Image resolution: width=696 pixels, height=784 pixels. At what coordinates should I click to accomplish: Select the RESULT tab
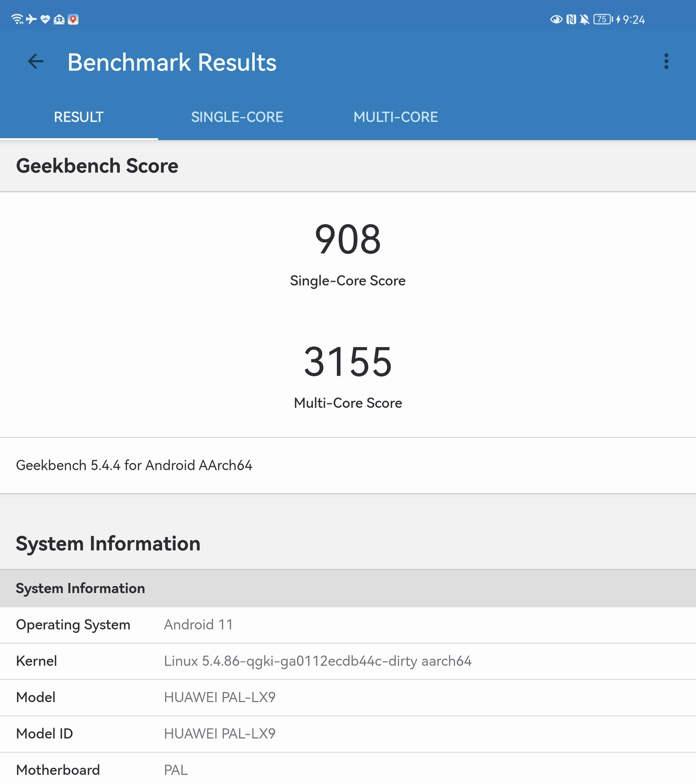[79, 117]
